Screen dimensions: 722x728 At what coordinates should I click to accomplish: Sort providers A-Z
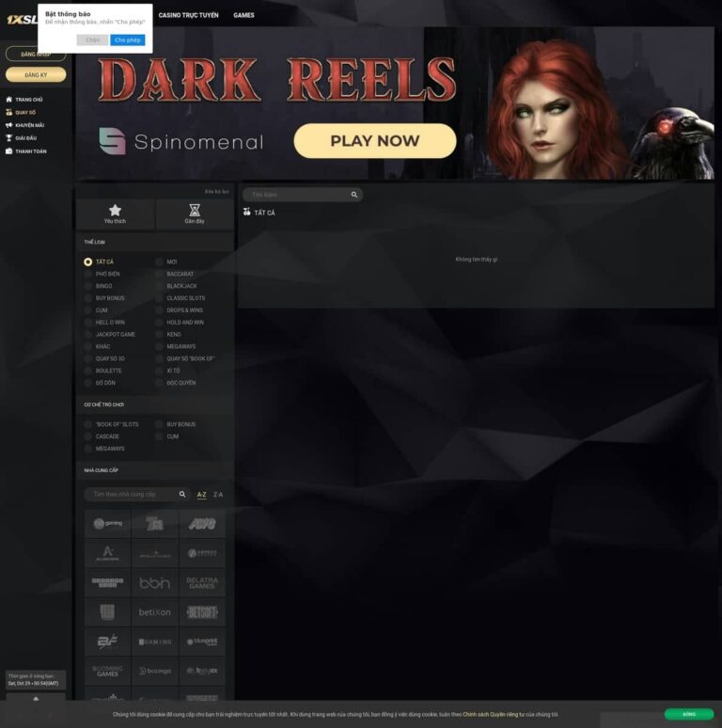(x=201, y=495)
